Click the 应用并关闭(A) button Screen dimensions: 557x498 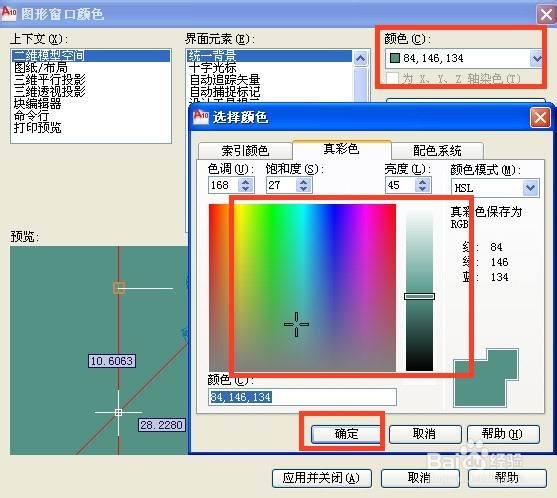click(321, 478)
